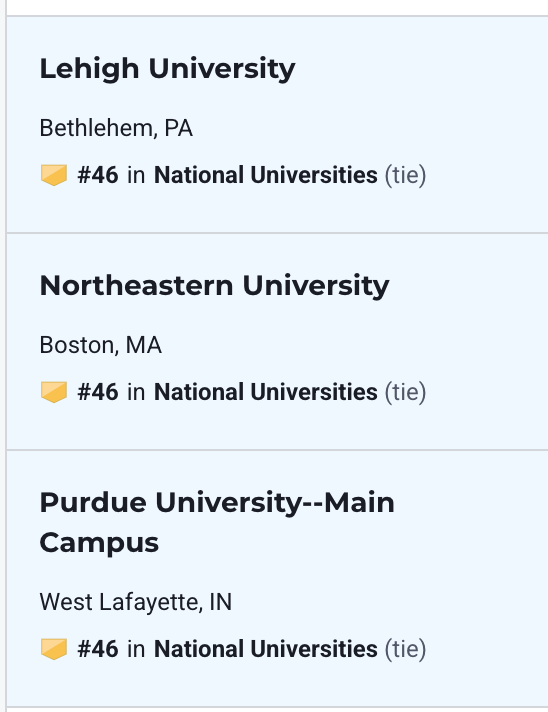This screenshot has width=548, height=712.
Task: Open the Northeastern University heading link
Action: click(x=214, y=286)
